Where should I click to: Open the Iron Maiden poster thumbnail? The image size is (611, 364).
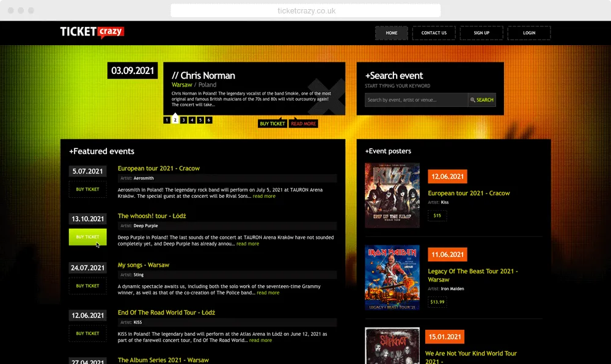coord(392,277)
